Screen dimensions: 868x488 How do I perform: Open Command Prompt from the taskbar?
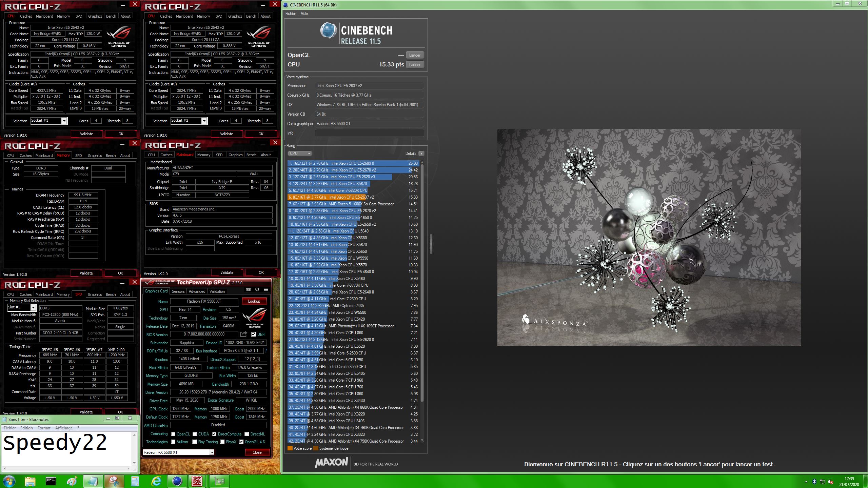pyautogui.click(x=51, y=481)
